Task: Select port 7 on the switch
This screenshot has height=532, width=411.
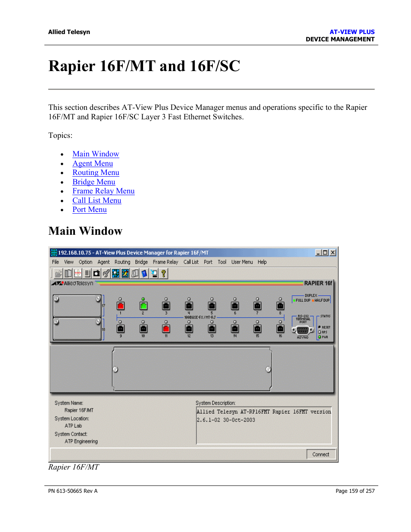Action: tap(257, 306)
